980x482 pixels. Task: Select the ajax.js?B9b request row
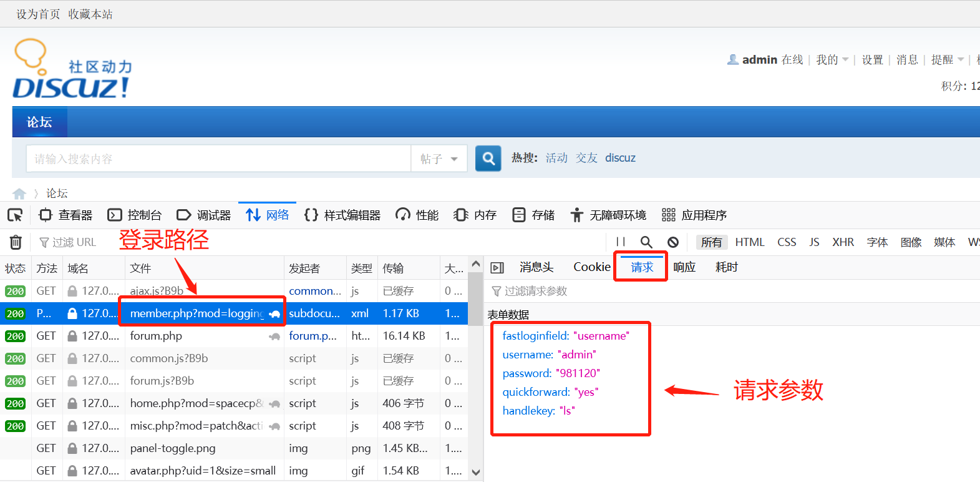(234, 291)
